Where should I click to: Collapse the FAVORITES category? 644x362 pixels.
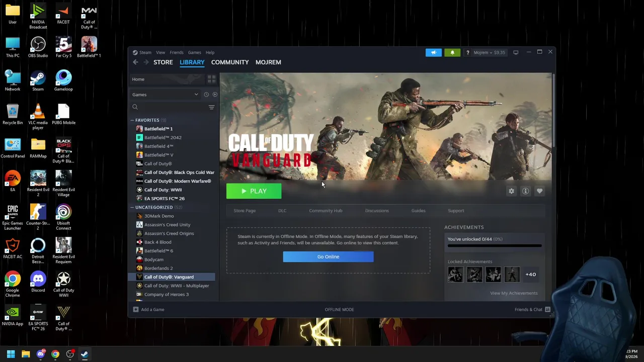click(x=132, y=120)
